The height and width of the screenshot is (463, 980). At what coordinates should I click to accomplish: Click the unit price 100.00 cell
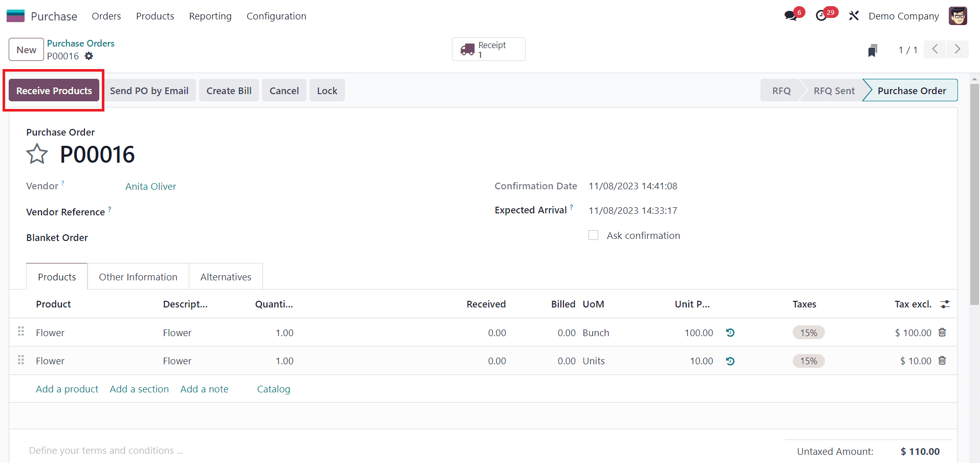[699, 333]
